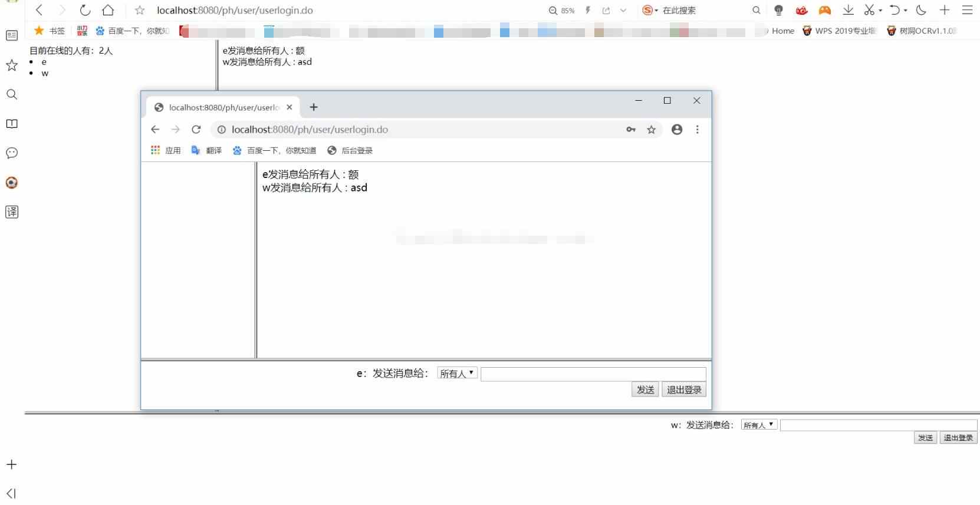
Task: Close the Chrome localhost tab
Action: (x=290, y=107)
